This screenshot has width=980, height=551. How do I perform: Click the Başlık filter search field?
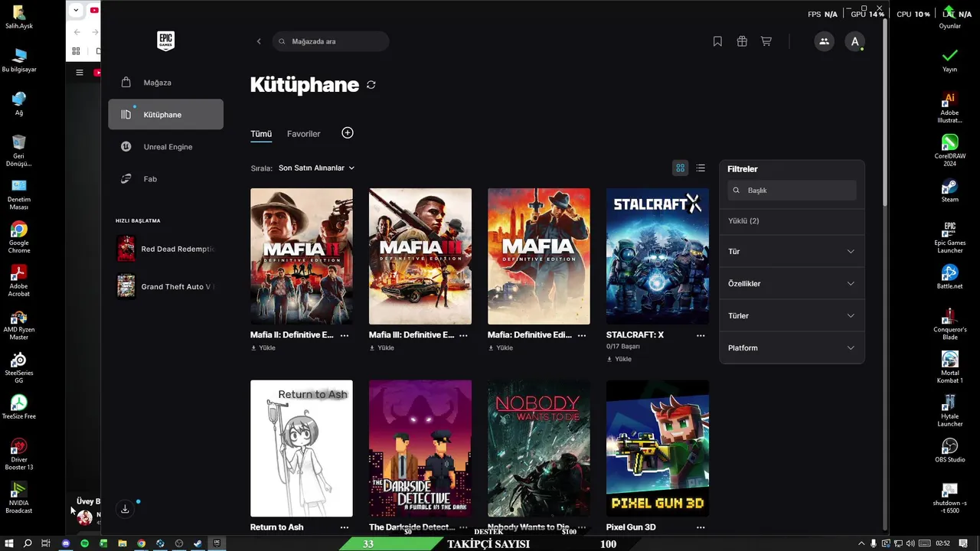tap(792, 191)
